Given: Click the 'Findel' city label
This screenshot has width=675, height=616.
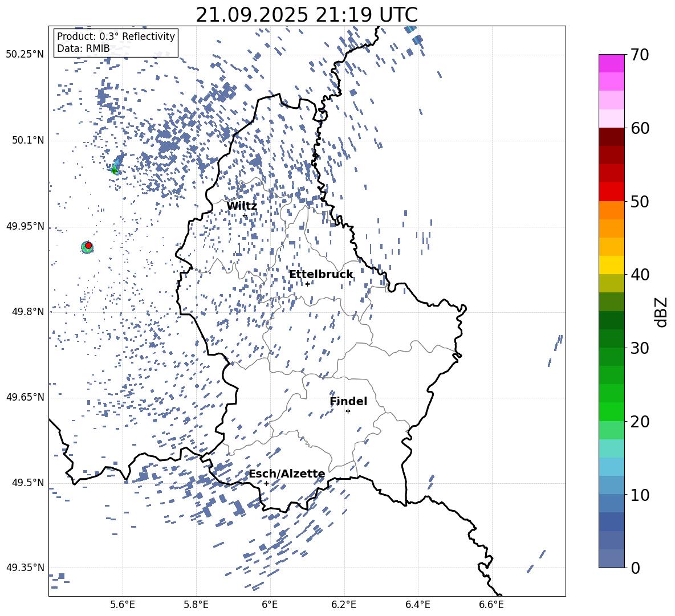Looking at the screenshot, I should [x=348, y=401].
